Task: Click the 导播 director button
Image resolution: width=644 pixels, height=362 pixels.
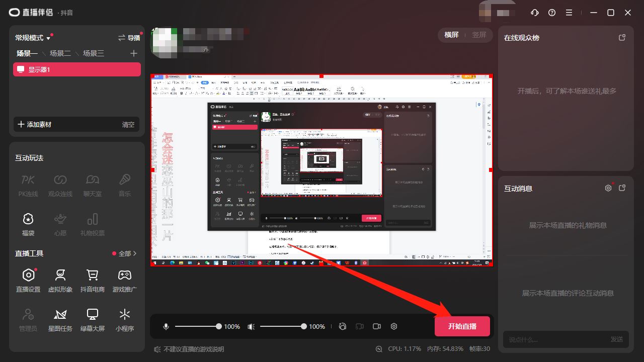Action: click(x=129, y=38)
